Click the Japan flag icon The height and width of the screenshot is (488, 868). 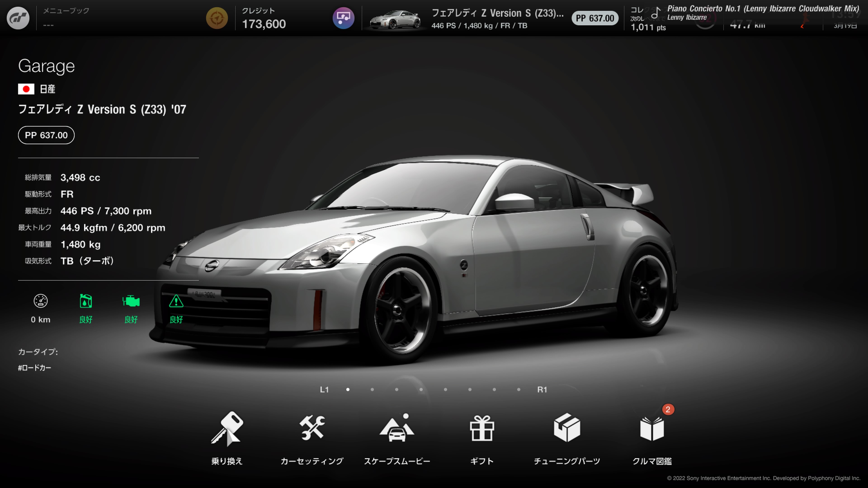point(26,89)
